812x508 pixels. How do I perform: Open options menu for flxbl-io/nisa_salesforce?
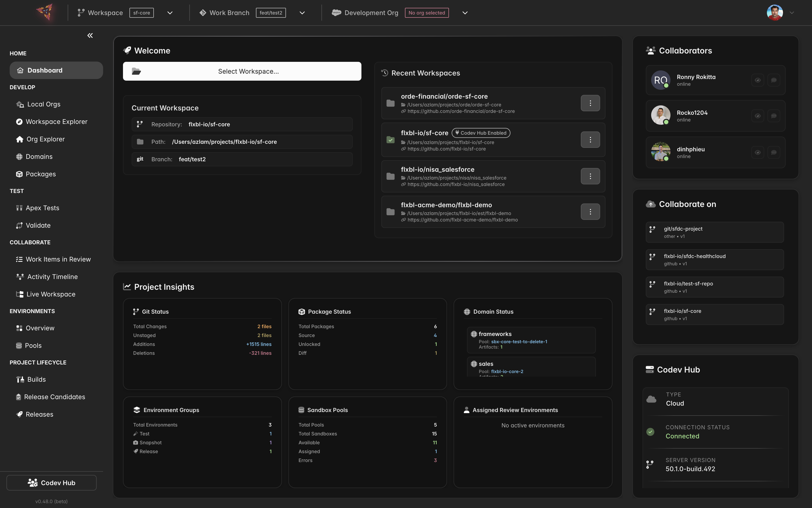(x=590, y=176)
